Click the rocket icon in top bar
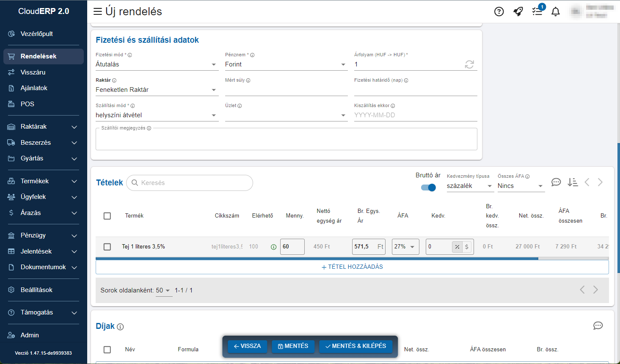 pos(518,11)
